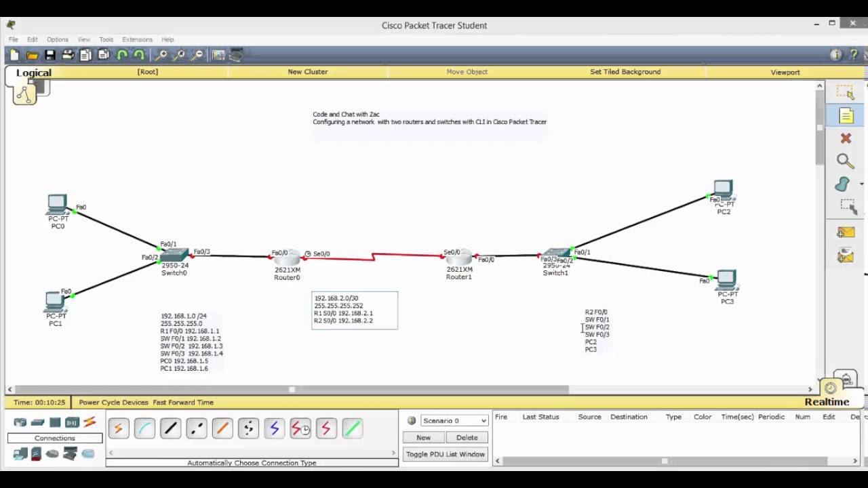The image size is (868, 488).
Task: Reset zoom with the middle magnifier
Action: coord(179,55)
